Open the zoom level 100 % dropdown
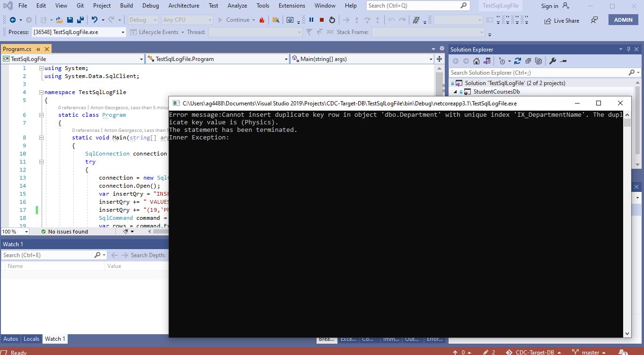Image resolution: width=644 pixels, height=355 pixels. tap(26, 232)
